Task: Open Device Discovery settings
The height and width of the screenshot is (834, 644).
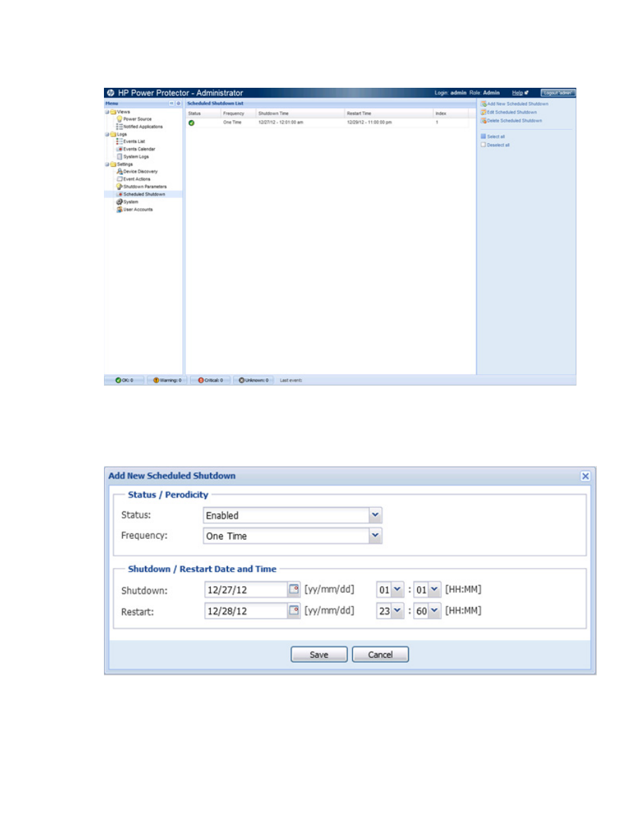Action: pos(140,172)
